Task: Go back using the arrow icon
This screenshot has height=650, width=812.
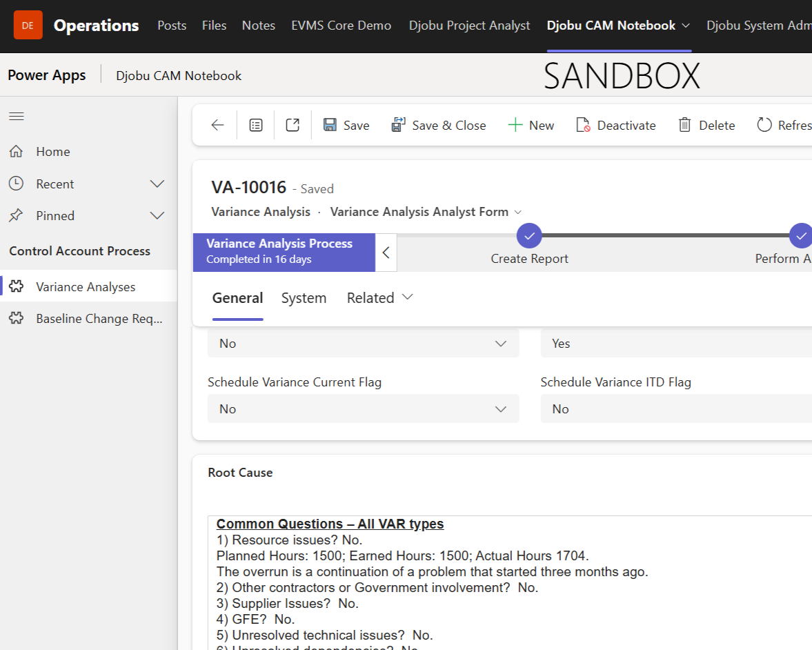Action: pyautogui.click(x=217, y=125)
